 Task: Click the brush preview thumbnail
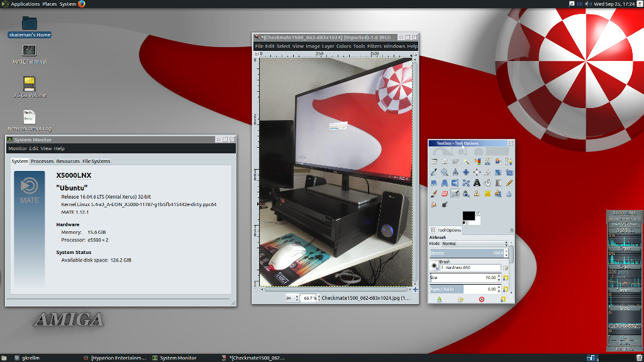(434, 266)
